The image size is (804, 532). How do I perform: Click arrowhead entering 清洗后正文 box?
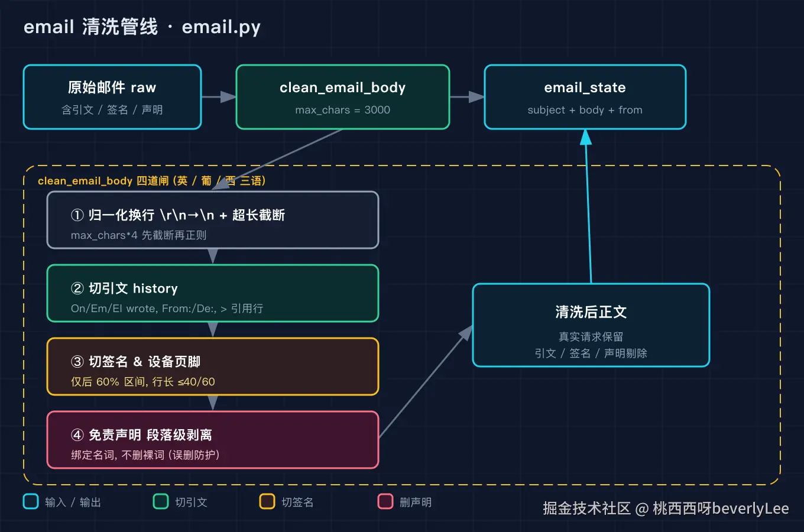pos(466,333)
